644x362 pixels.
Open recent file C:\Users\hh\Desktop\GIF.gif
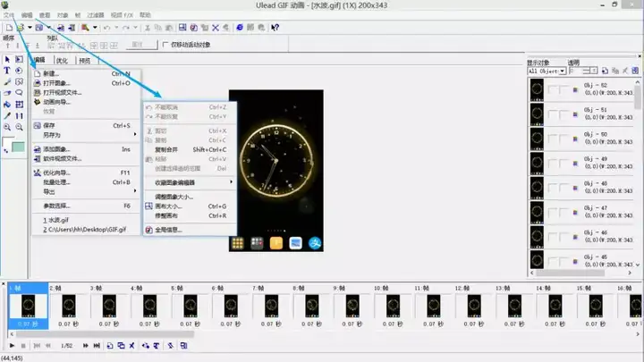click(x=86, y=230)
